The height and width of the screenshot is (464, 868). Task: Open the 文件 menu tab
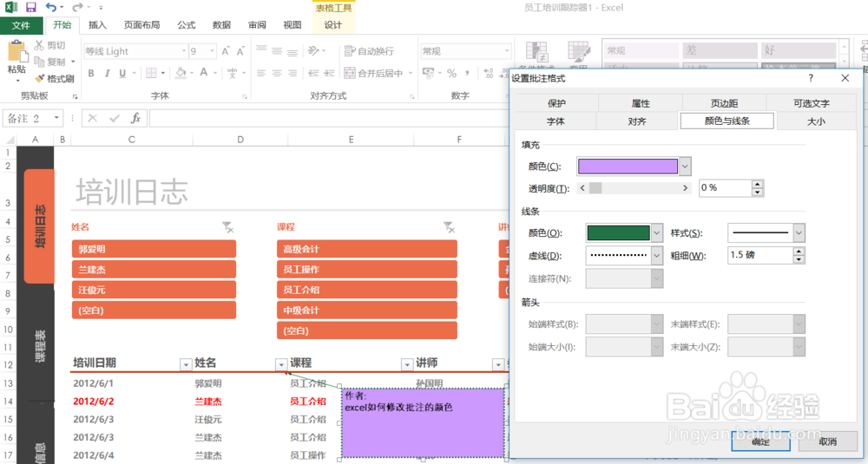pos(21,25)
